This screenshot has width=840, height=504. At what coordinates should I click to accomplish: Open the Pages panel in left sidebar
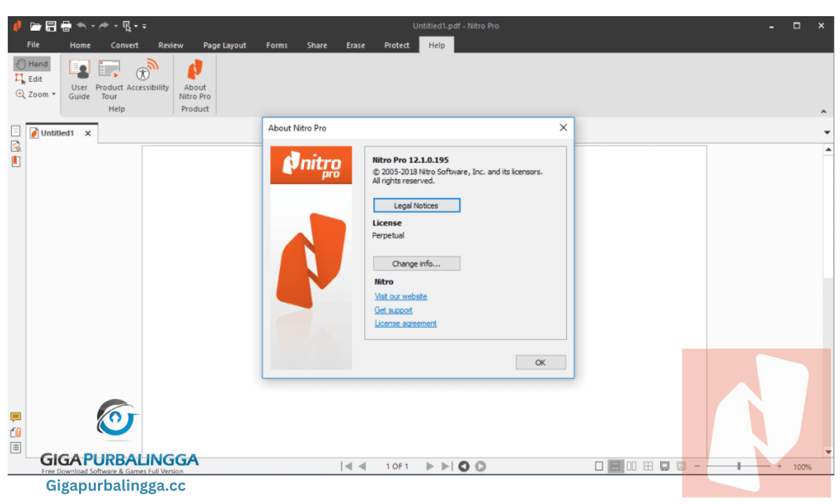pyautogui.click(x=15, y=131)
